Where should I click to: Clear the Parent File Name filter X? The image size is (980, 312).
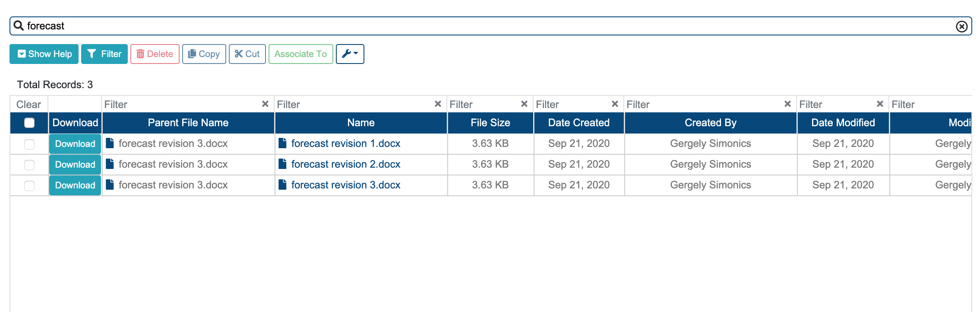pos(265,104)
